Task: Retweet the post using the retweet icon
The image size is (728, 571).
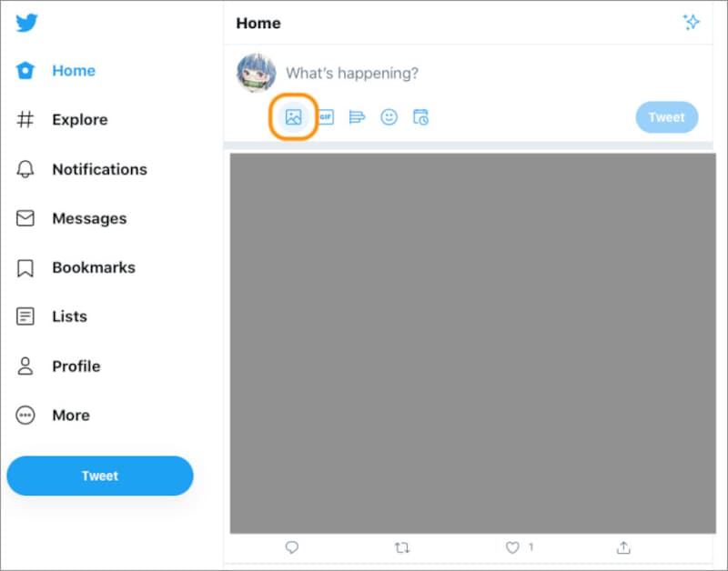Action: pos(402,547)
